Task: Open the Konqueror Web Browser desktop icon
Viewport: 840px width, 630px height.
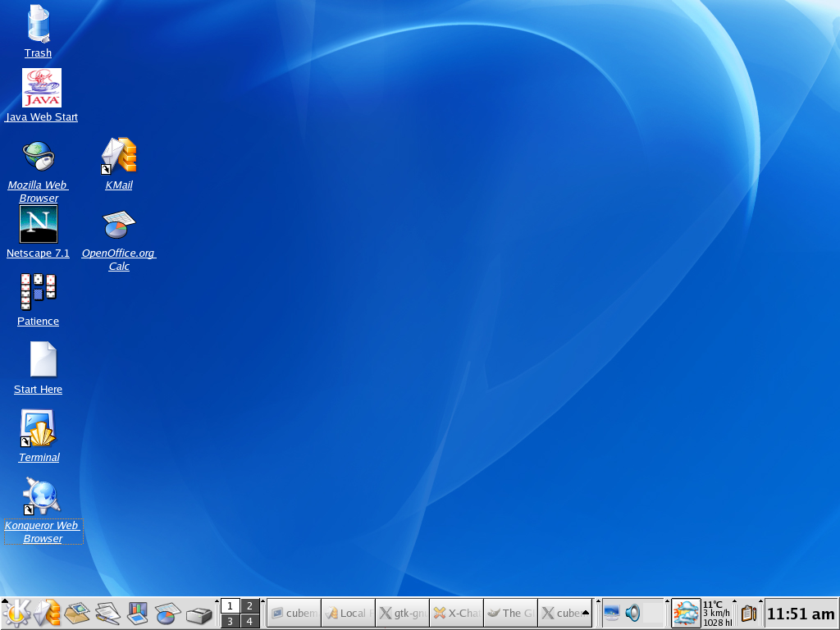Action: coord(43,496)
